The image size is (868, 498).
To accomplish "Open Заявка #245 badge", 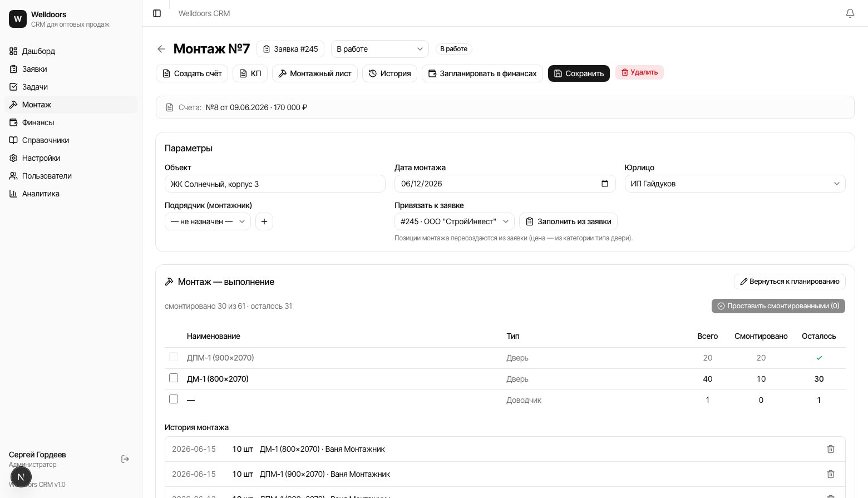I will [x=290, y=49].
